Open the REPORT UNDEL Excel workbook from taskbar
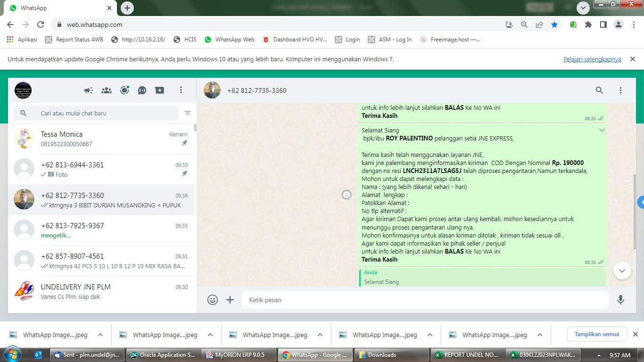Image resolution: width=644 pixels, height=362 pixels. [x=467, y=355]
